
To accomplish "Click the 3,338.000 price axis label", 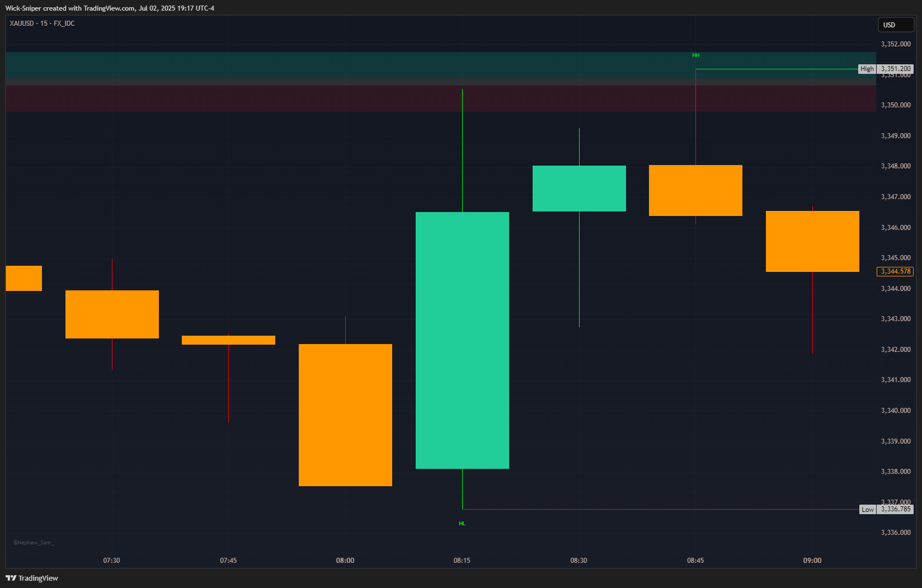I will [x=896, y=472].
